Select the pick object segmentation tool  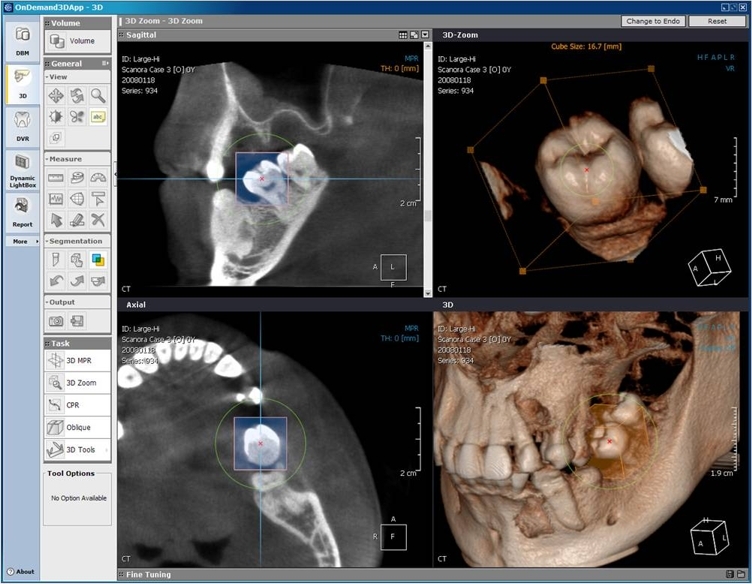(x=77, y=260)
